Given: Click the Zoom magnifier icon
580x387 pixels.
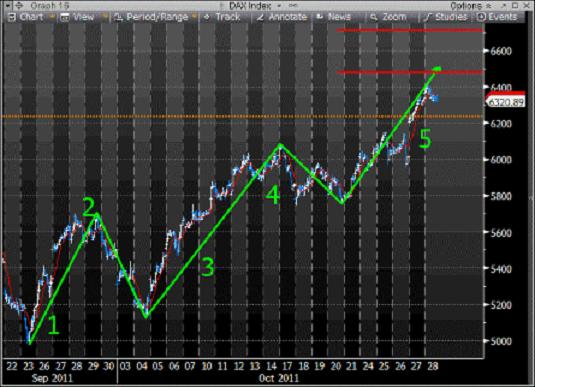Looking at the screenshot, I should point(374,17).
